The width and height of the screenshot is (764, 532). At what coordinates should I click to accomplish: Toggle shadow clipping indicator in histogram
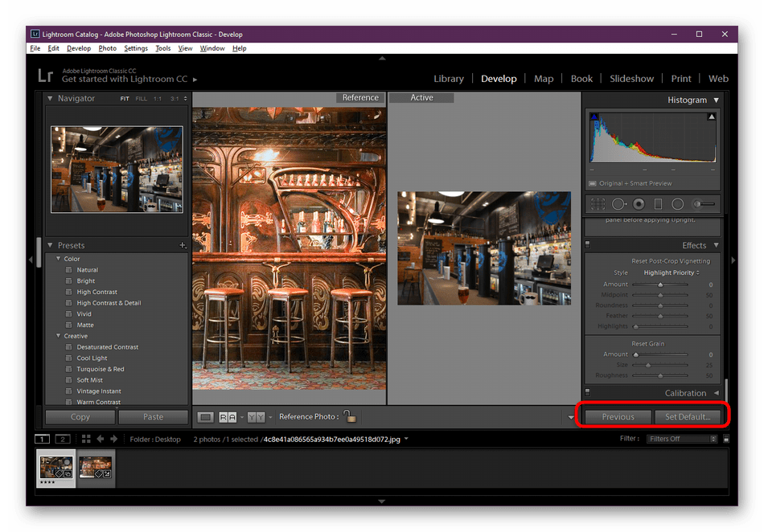[x=594, y=117]
